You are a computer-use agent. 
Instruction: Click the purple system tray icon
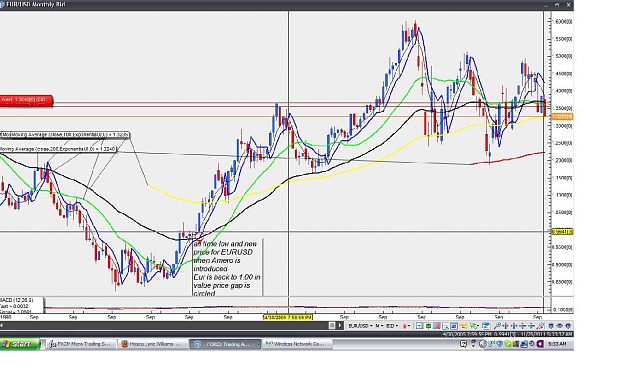(540, 344)
